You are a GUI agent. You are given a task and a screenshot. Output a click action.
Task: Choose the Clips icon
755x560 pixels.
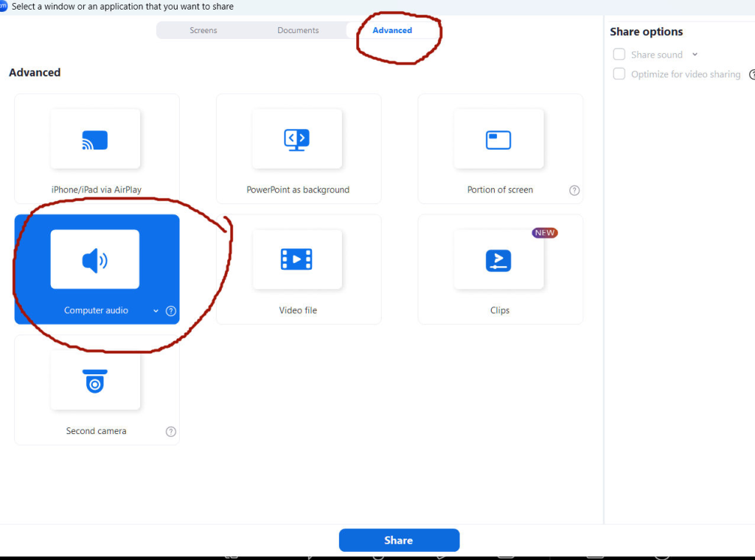pyautogui.click(x=498, y=260)
